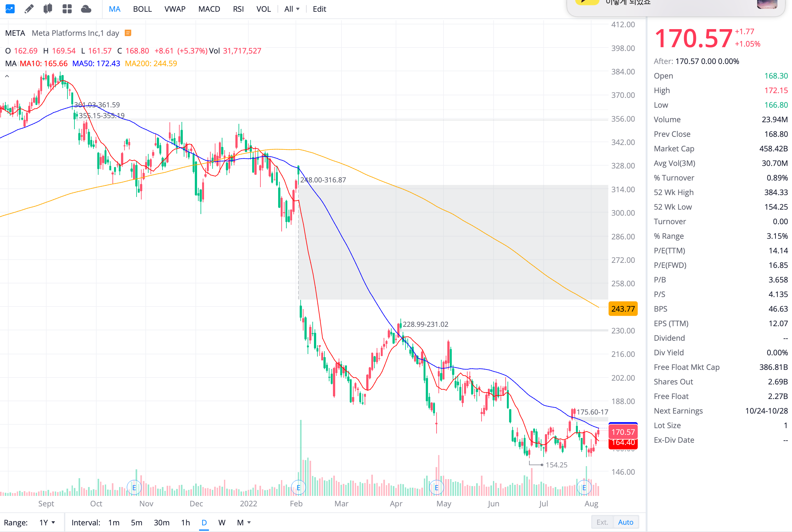Open the candlestick chart type icon
Screen dimensions: 792x532
click(x=48, y=9)
